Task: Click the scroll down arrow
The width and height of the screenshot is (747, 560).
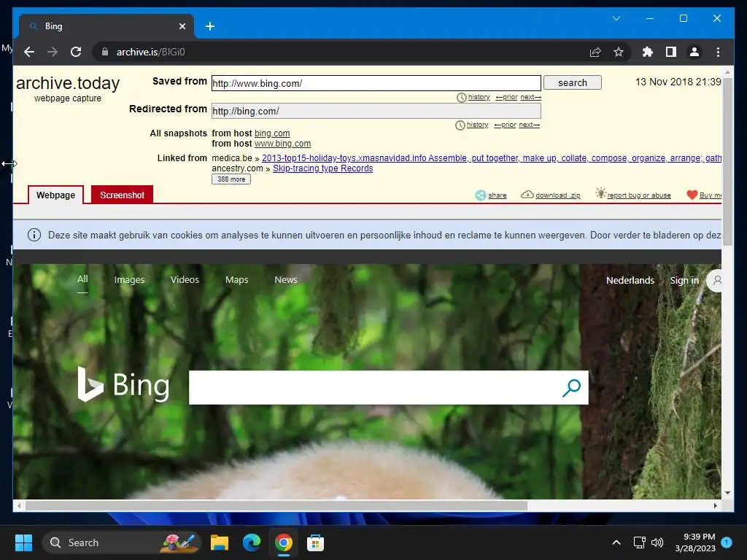Action: tap(727, 493)
